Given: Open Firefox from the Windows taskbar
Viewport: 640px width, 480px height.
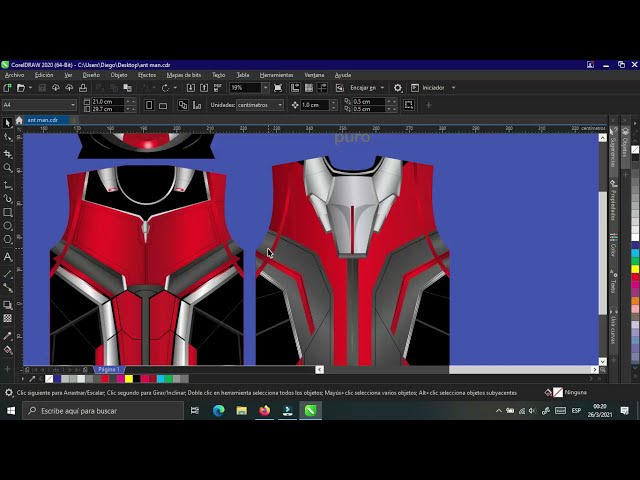Looking at the screenshot, I should pos(264,411).
